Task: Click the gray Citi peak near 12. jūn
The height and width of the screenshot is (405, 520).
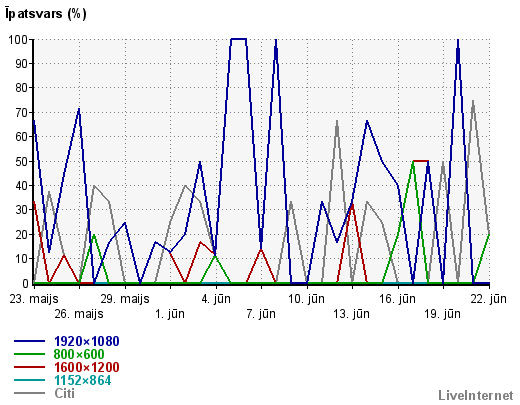Action: click(x=337, y=121)
